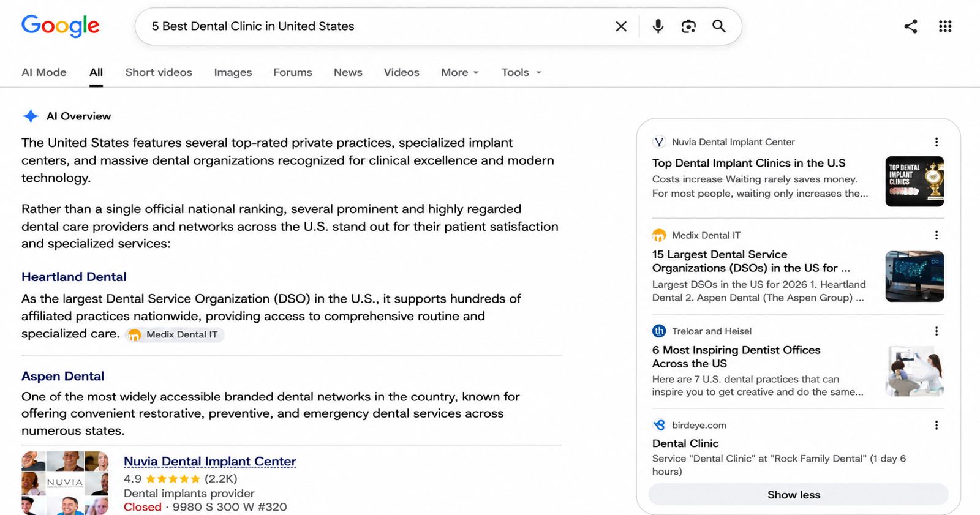The height and width of the screenshot is (515, 980).
Task: Open options for Nuvia Dental Implant Center card
Action: tap(936, 142)
